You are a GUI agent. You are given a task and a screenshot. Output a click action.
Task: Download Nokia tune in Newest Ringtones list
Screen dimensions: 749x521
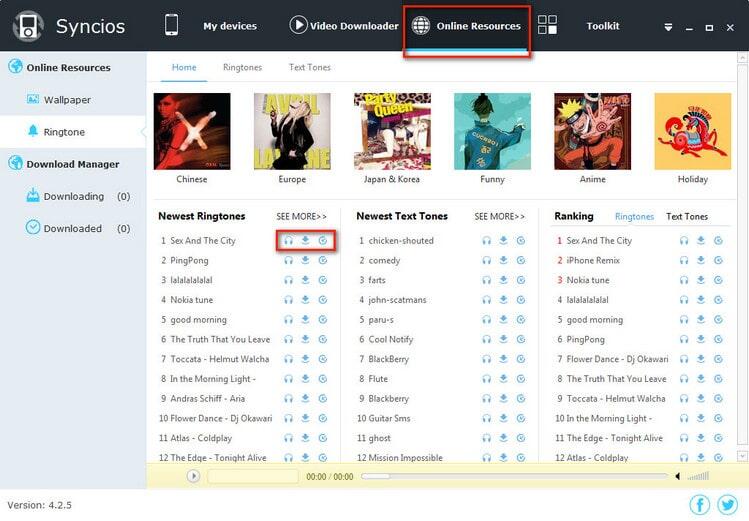point(305,300)
